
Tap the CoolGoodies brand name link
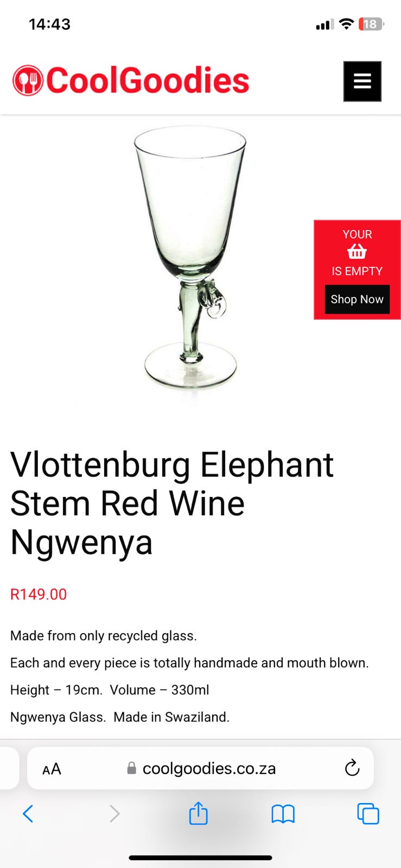pyautogui.click(x=148, y=81)
